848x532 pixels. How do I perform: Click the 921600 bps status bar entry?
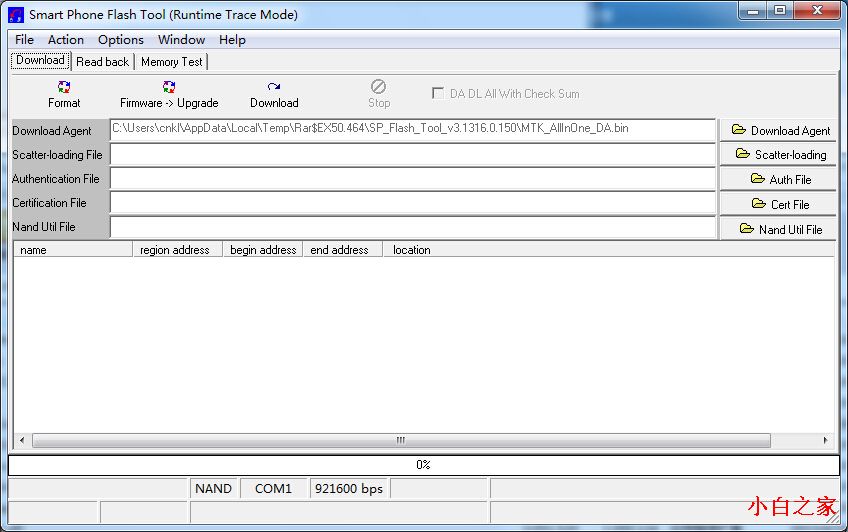[349, 489]
